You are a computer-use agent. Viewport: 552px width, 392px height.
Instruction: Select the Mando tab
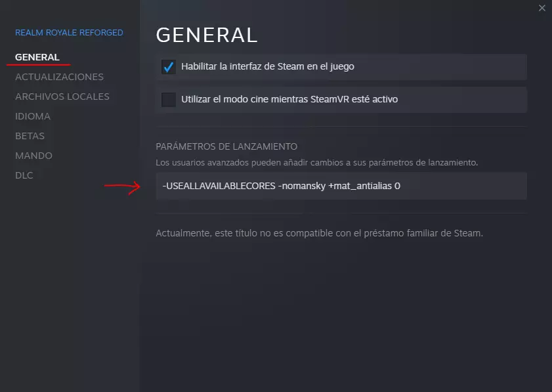click(x=33, y=156)
